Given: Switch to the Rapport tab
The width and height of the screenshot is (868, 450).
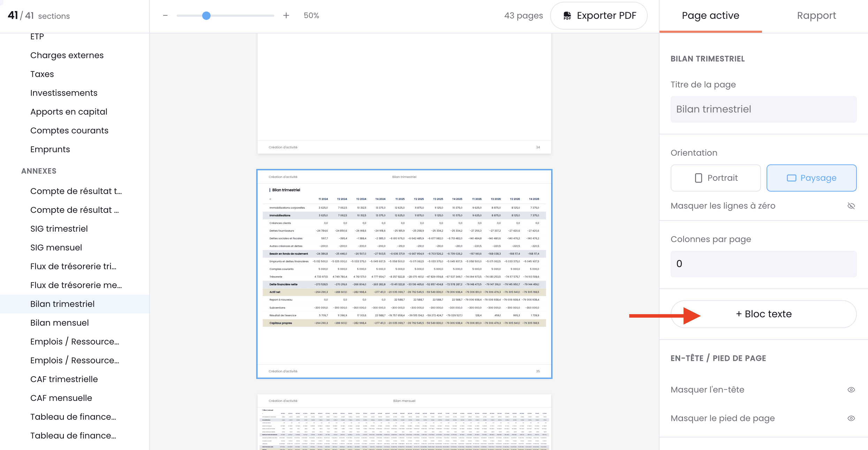Looking at the screenshot, I should [816, 16].
